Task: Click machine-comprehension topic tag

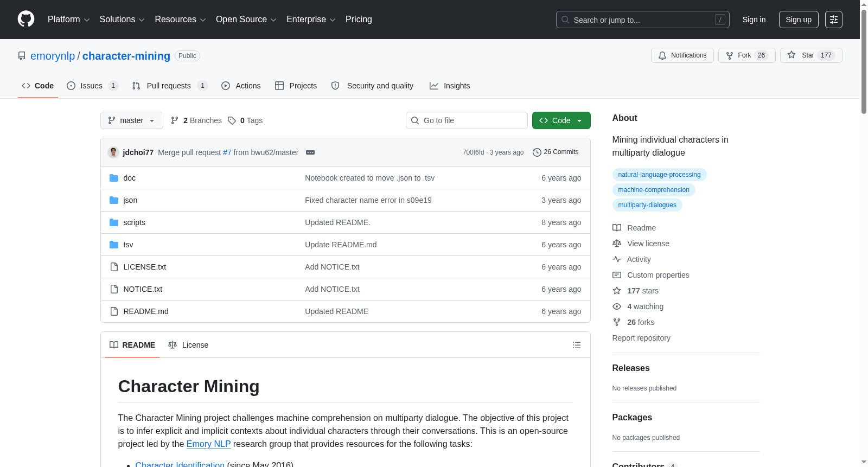Action: pyautogui.click(x=654, y=190)
